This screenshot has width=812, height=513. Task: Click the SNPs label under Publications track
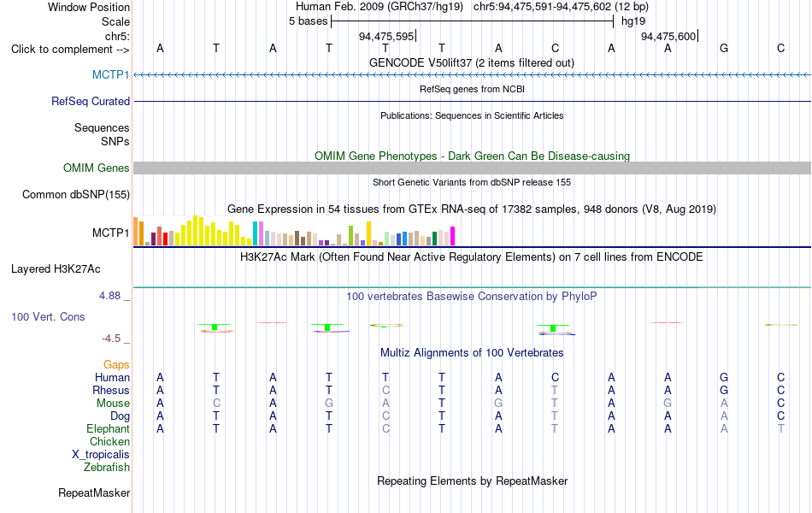pos(115,141)
